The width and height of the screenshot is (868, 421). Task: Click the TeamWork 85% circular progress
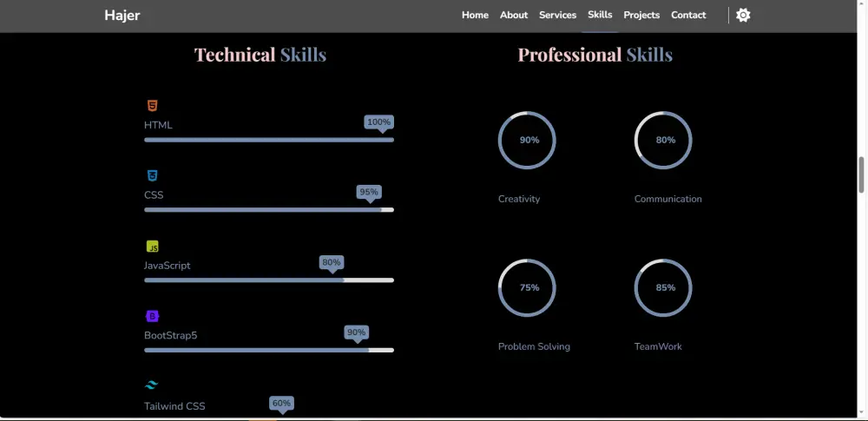(x=663, y=287)
